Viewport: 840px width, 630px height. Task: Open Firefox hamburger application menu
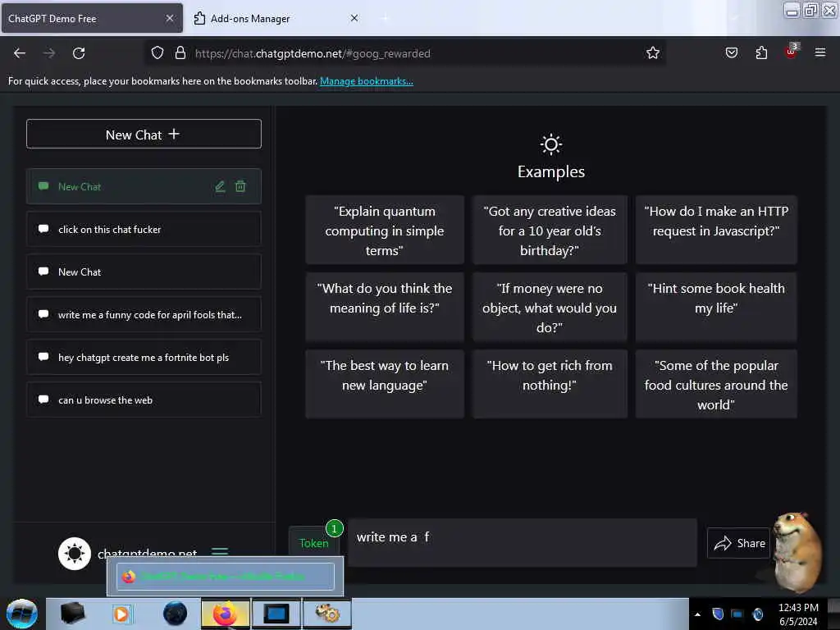click(x=819, y=52)
